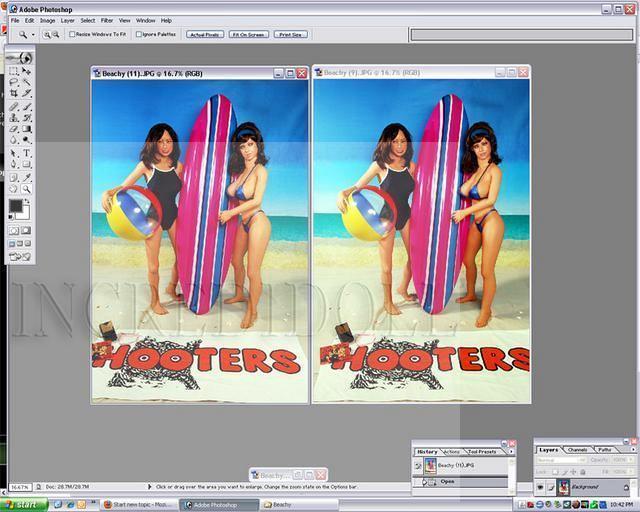Viewport: 640px width, 512px height.
Task: Select the Zoom tool in toolbox
Action: (26, 189)
